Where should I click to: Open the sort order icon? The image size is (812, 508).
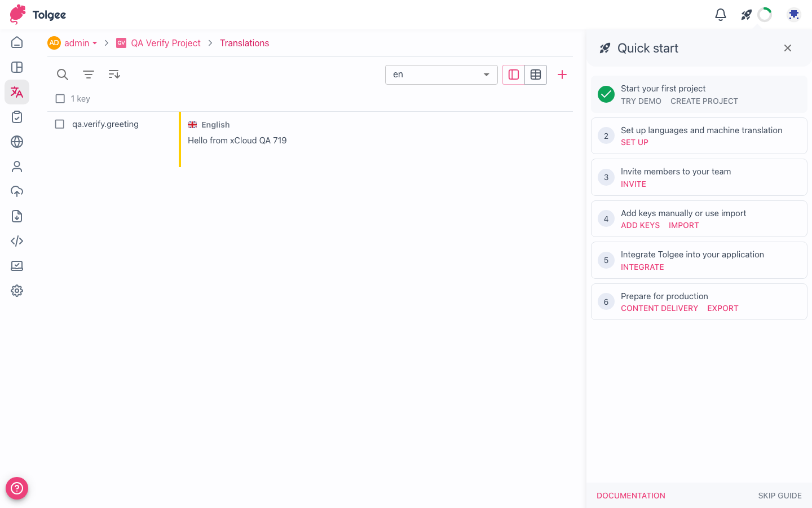point(114,75)
